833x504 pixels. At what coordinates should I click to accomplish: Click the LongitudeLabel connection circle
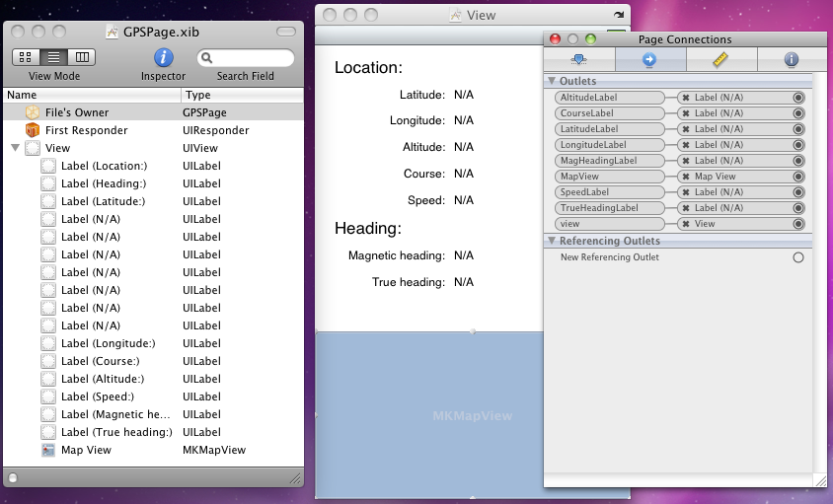click(x=798, y=145)
